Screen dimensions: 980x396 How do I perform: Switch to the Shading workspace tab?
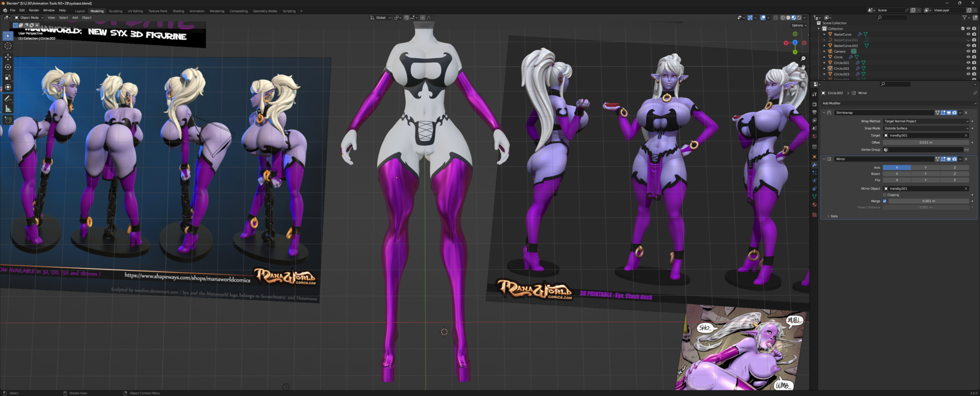pyautogui.click(x=178, y=11)
